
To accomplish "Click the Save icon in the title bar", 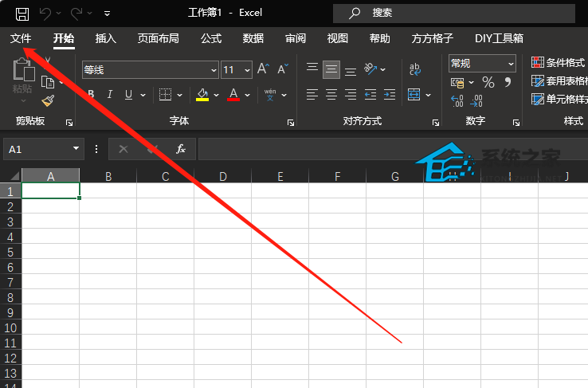I will pyautogui.click(x=22, y=14).
